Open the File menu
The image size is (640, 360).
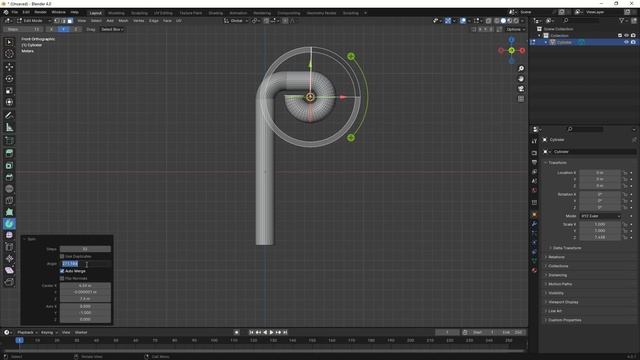pos(15,12)
